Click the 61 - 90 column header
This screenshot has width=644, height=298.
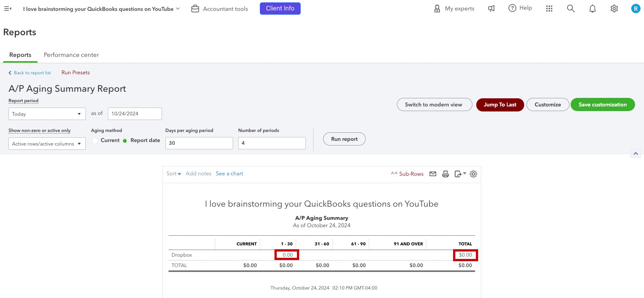[358, 244]
